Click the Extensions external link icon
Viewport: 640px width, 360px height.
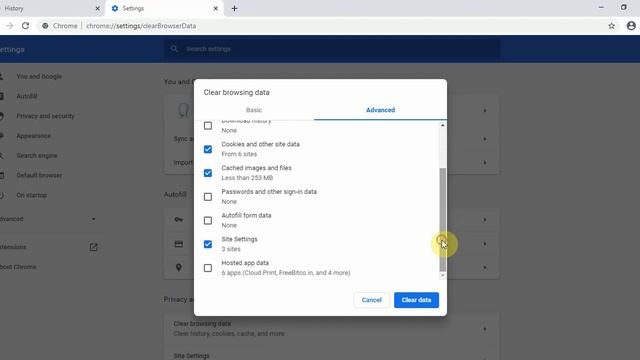pyautogui.click(x=93, y=247)
